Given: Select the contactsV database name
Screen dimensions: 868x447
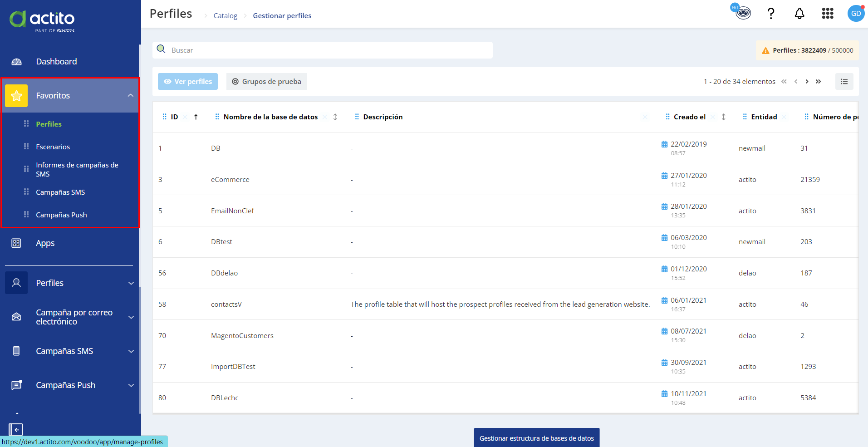Looking at the screenshot, I should pyautogui.click(x=226, y=305).
